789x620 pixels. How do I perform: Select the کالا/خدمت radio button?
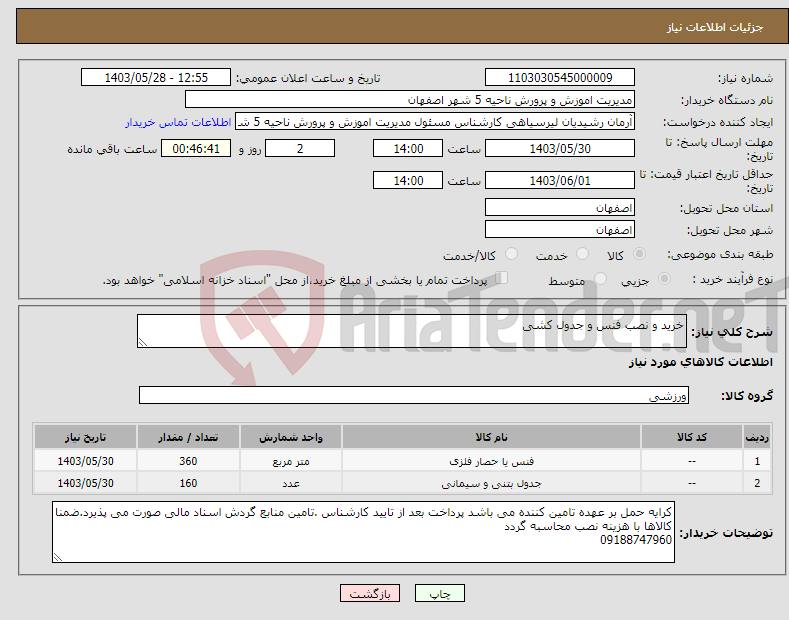click(511, 254)
